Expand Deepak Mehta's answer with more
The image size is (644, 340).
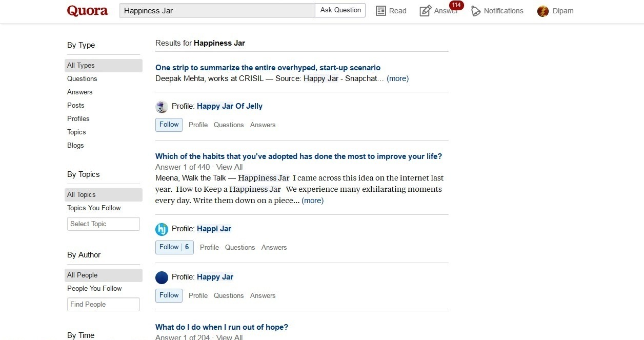(397, 78)
